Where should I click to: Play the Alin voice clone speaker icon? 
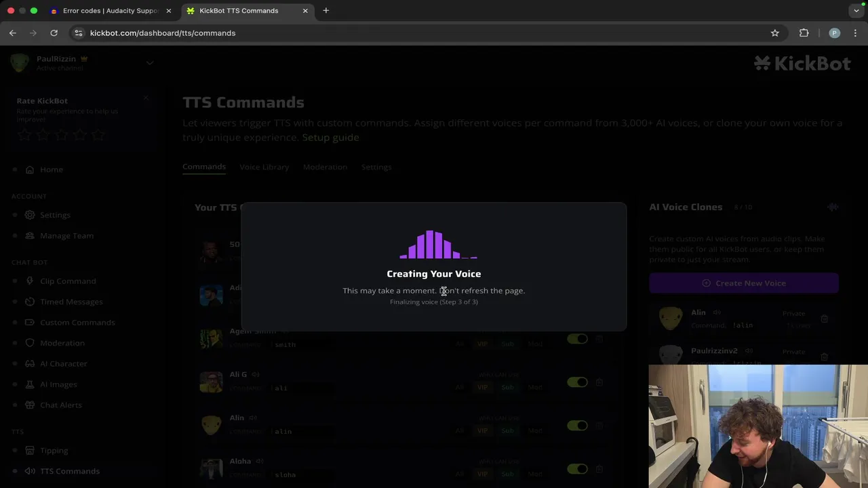pos(717,312)
